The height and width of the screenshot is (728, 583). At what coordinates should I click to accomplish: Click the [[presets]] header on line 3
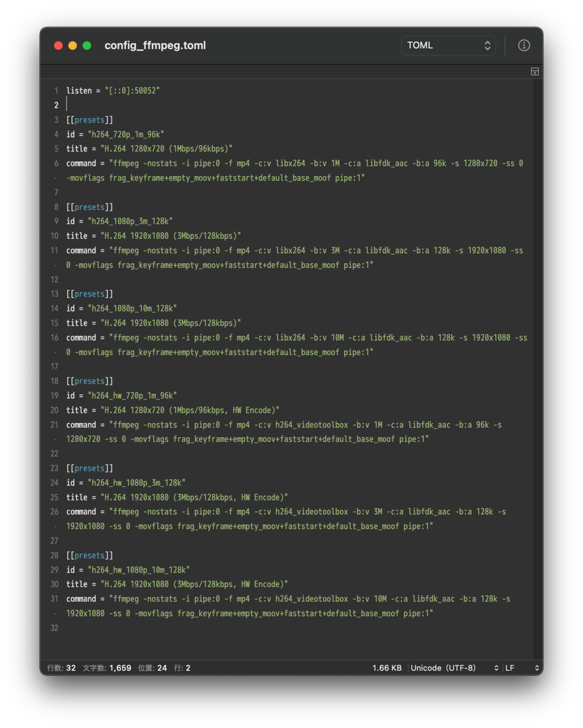pyautogui.click(x=90, y=120)
